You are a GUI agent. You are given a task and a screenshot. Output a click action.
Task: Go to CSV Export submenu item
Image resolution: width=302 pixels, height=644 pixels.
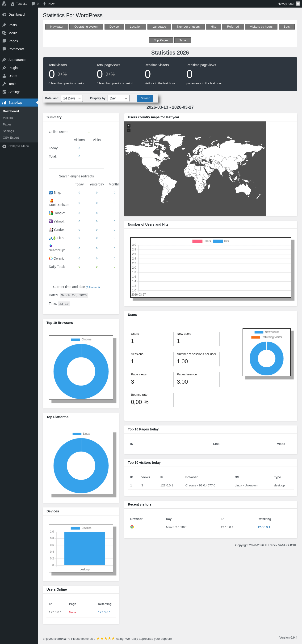click(x=11, y=138)
